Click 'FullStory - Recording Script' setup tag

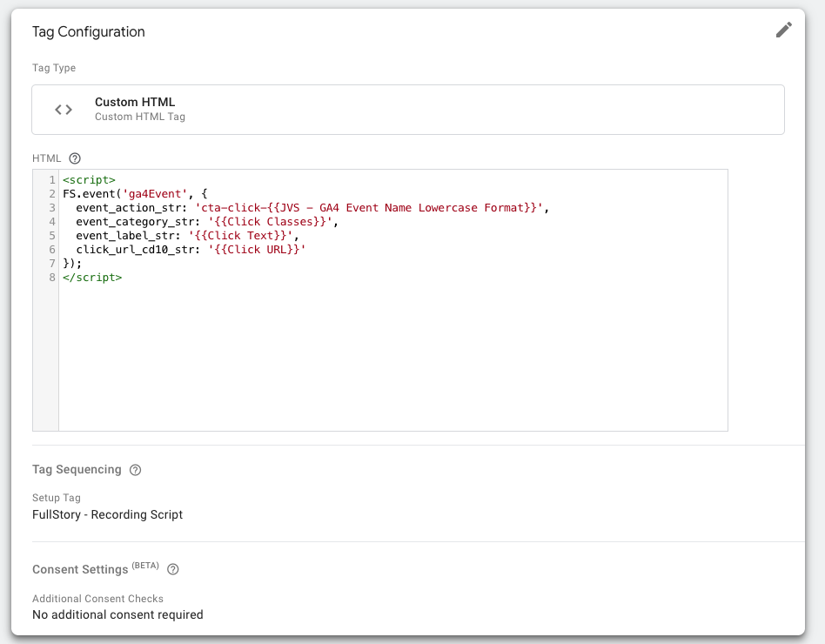pos(107,514)
